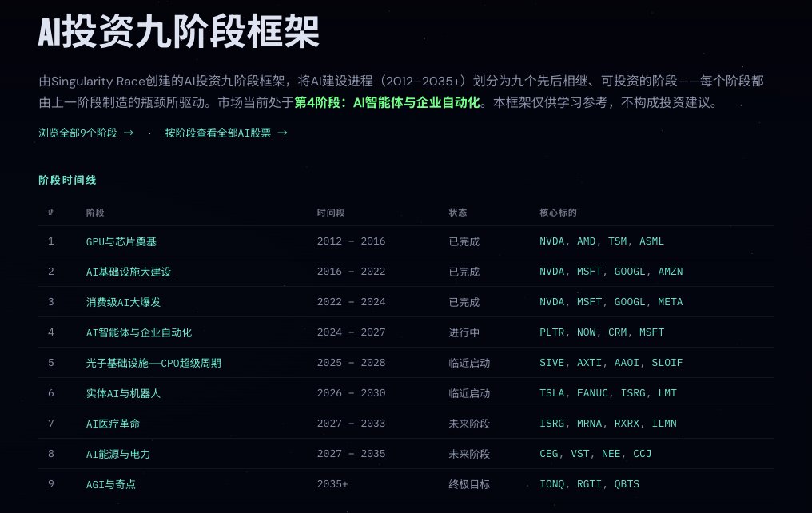The width and height of the screenshot is (812, 513).
Task: Open stage link 消费级AI大爆发
Action: tap(123, 302)
